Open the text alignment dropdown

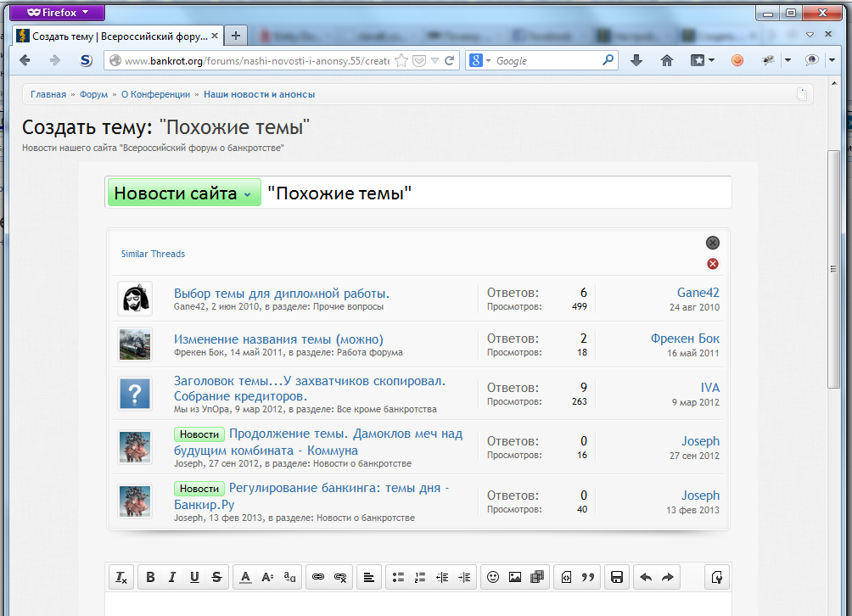[368, 578]
